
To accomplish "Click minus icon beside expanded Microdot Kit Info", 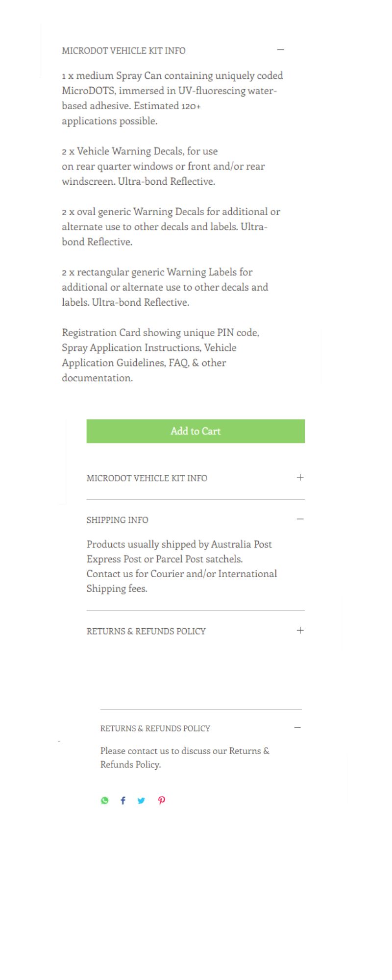I will (x=281, y=50).
